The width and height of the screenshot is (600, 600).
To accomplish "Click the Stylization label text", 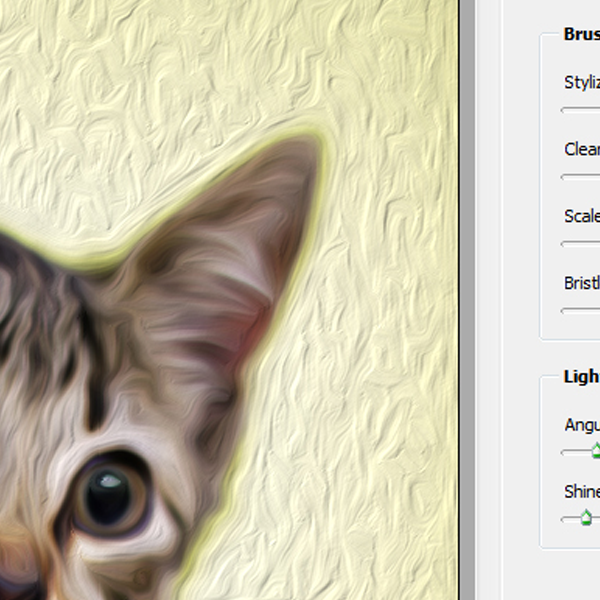I will [582, 83].
